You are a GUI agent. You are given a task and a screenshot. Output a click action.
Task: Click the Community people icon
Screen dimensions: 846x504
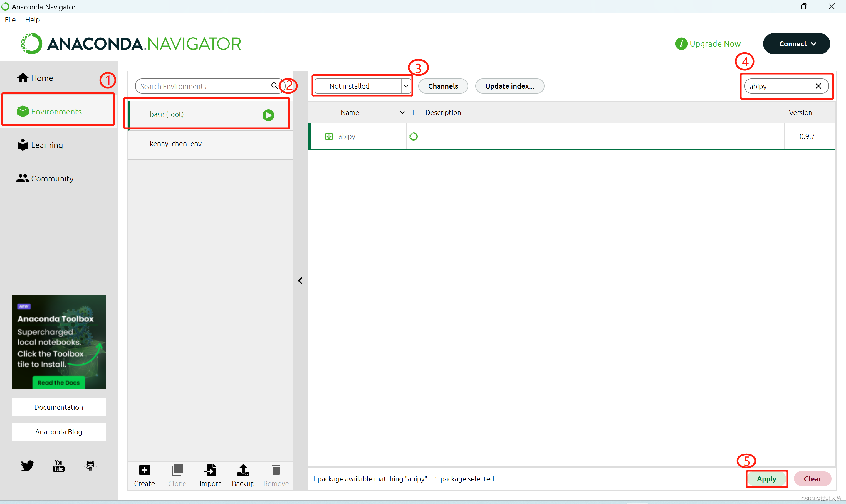23,178
